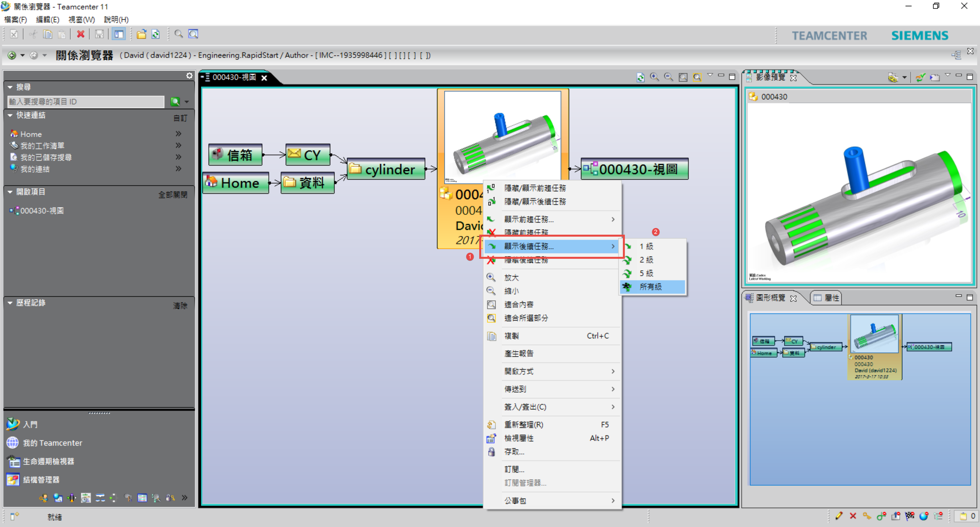Viewport: 980px width, 527px height.
Task: Switch to 屬性 tab
Action: coord(826,298)
